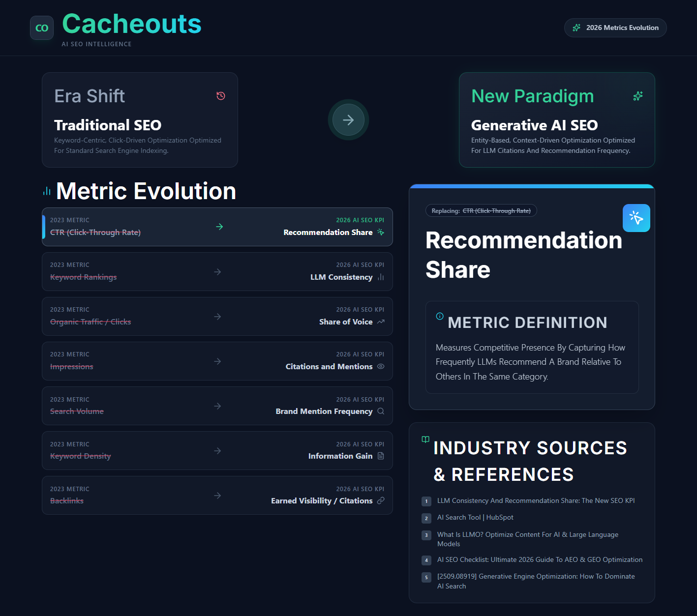Click the sparkle icon in New Paradigm card
The height and width of the screenshot is (616, 697).
point(637,96)
